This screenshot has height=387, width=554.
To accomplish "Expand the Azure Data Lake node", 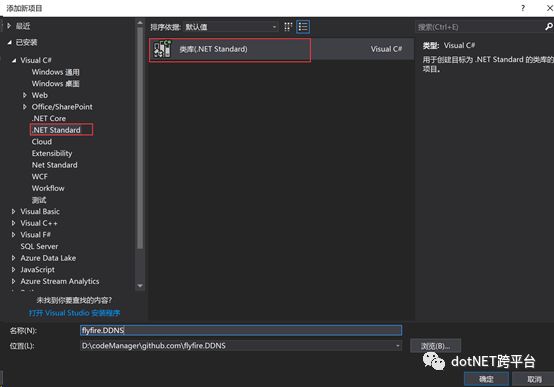I will coord(13,258).
